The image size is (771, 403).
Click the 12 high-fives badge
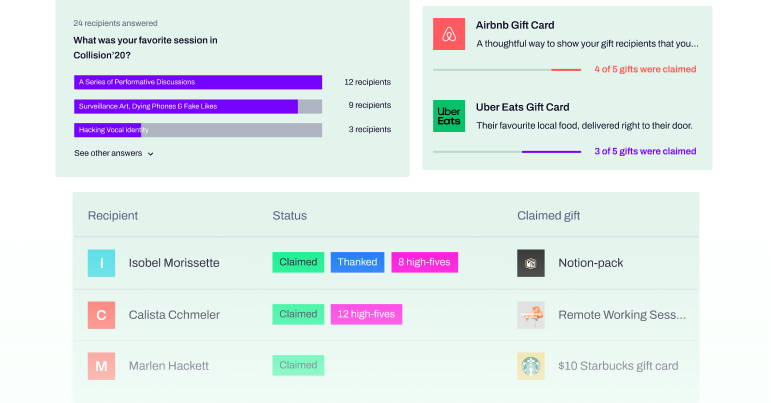[366, 314]
